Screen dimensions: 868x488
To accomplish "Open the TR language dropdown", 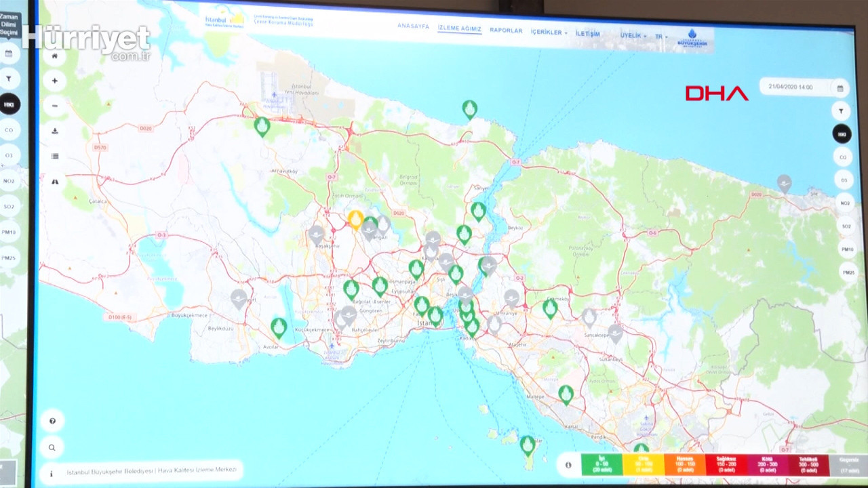I will click(660, 37).
